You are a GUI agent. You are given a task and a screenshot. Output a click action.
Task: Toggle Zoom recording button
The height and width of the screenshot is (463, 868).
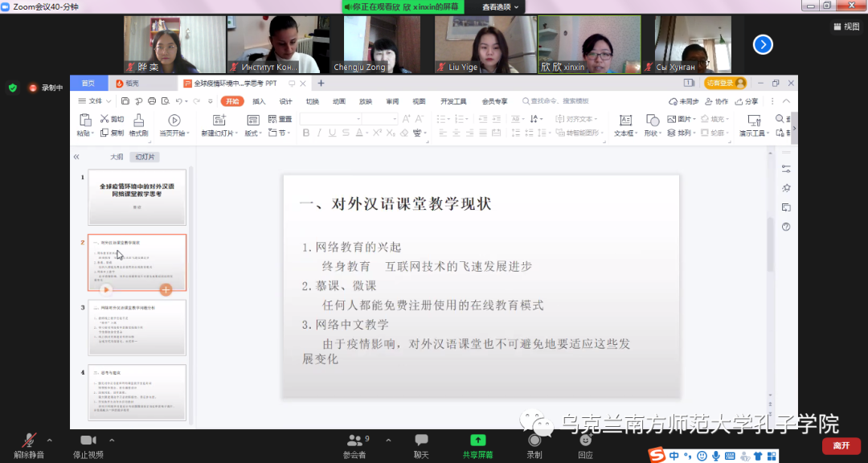tap(534, 446)
